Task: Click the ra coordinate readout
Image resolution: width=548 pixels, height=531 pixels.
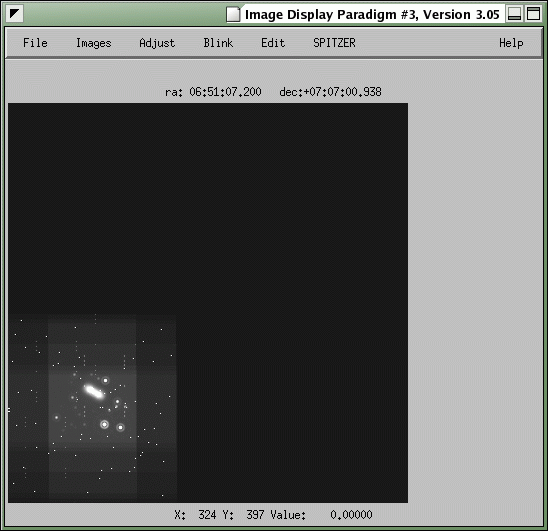Action: tap(213, 92)
